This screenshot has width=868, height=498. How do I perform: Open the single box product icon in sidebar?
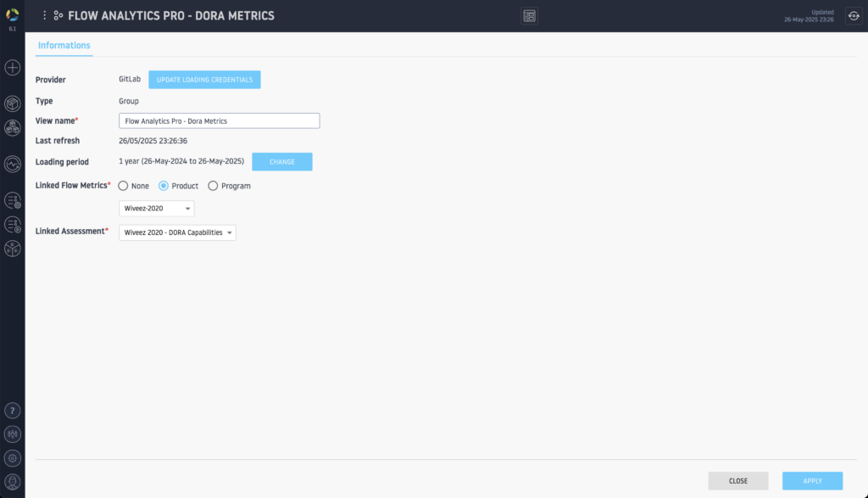[13, 104]
